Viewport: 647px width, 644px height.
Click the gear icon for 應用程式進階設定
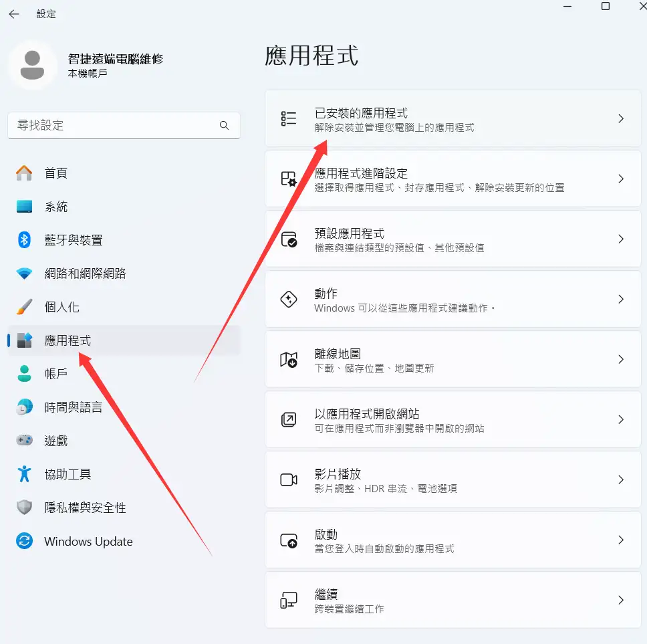click(x=289, y=179)
